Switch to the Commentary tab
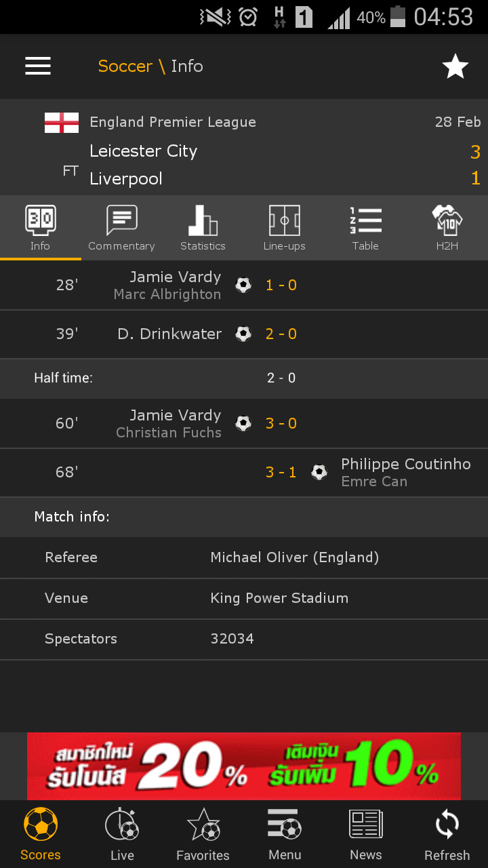 (x=122, y=228)
